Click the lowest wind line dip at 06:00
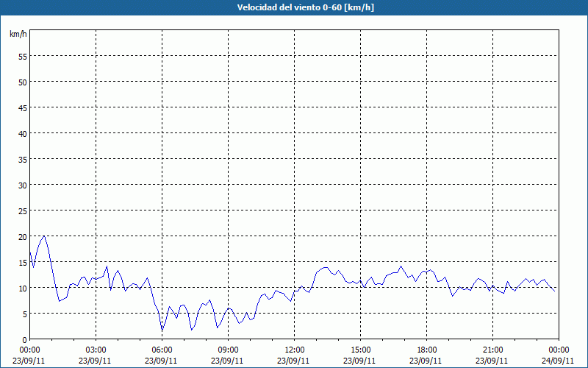 162,330
